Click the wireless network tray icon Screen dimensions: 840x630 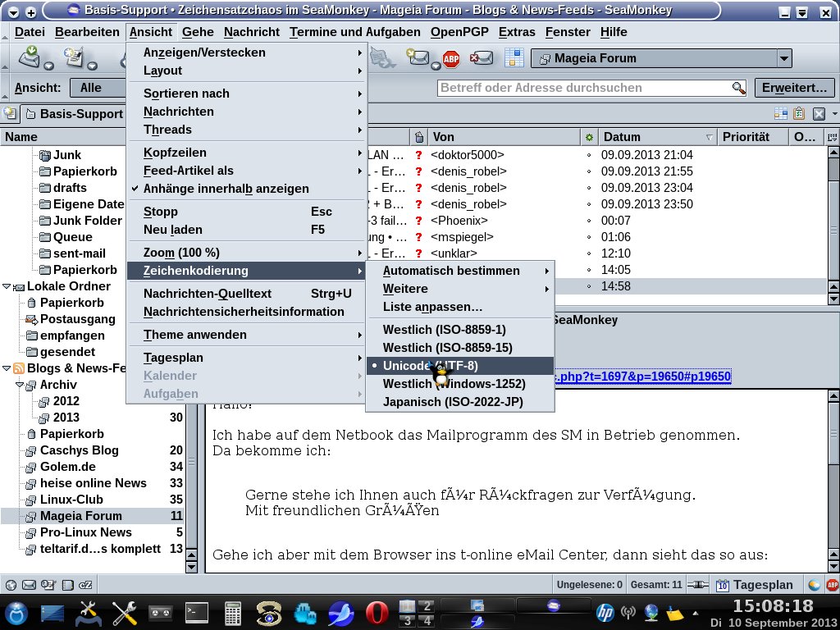click(628, 612)
